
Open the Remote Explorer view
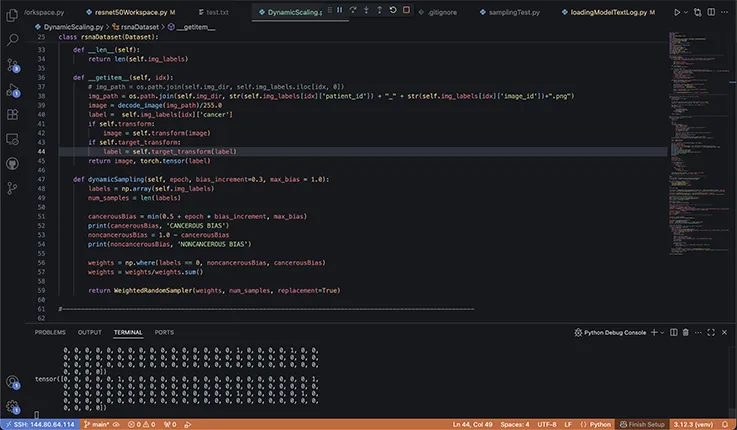(x=12, y=139)
